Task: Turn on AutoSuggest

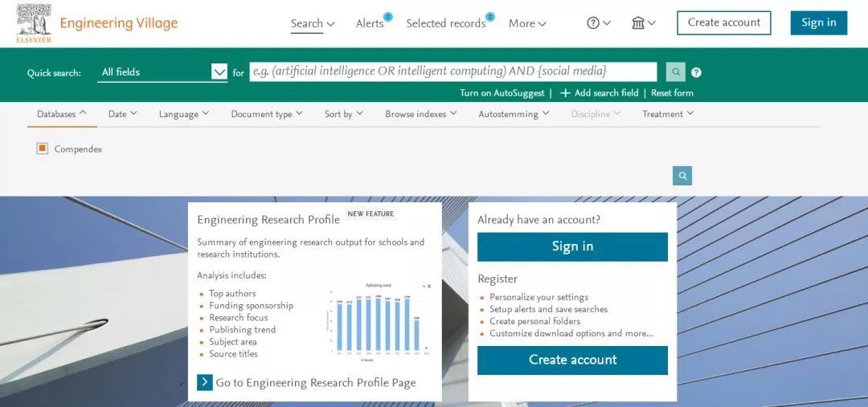Action: (x=502, y=93)
